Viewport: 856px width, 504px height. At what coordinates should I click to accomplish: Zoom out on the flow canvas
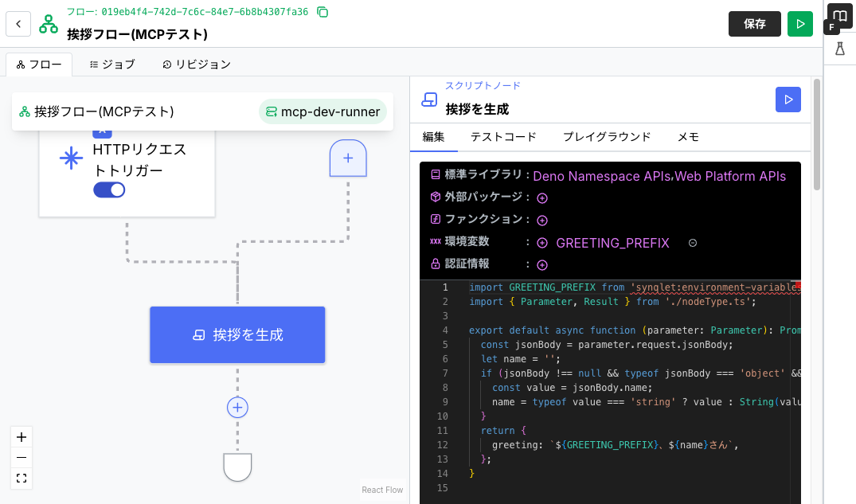tap(21, 458)
